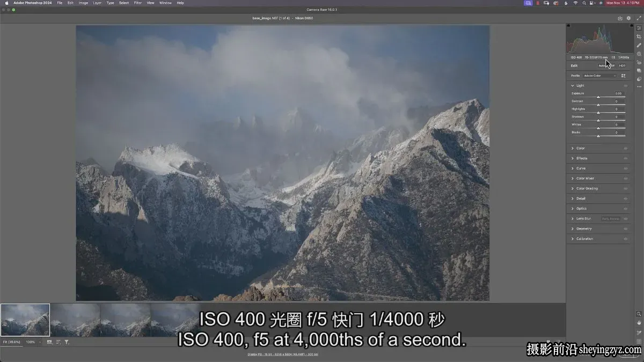Open the Adobe Color profile dropdown

[x=600, y=76]
